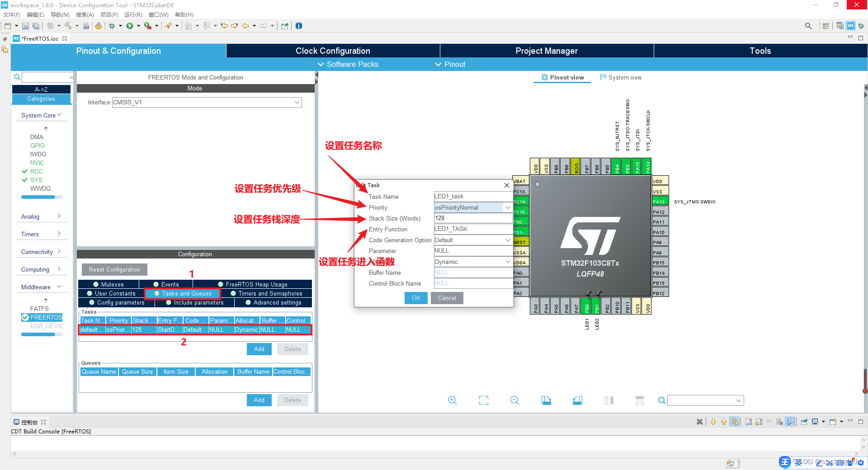Image resolution: width=868 pixels, height=470 pixels.
Task: Click Add button under Queues table
Action: click(x=259, y=400)
